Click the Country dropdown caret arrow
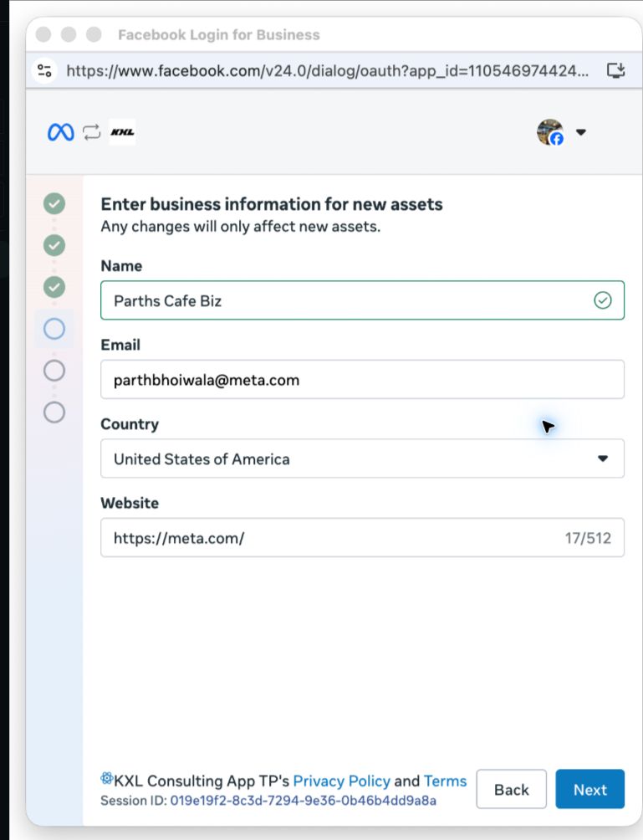643x840 pixels. click(x=603, y=458)
